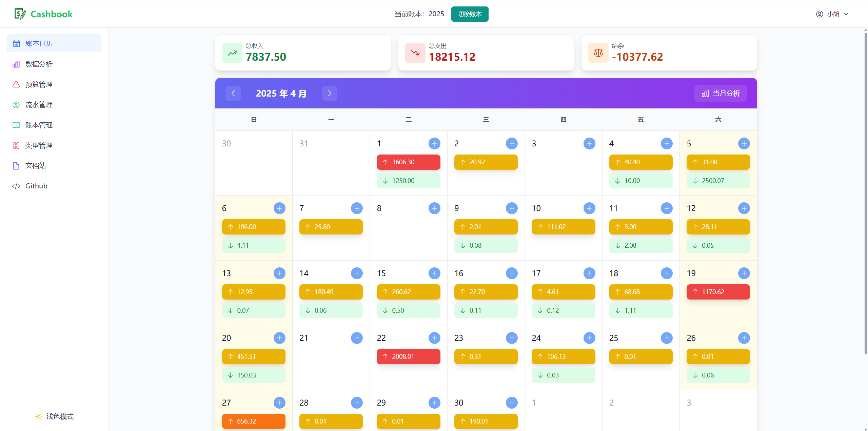Open the 3606.30 expense on April 1
This screenshot has height=431, width=868.
point(408,162)
